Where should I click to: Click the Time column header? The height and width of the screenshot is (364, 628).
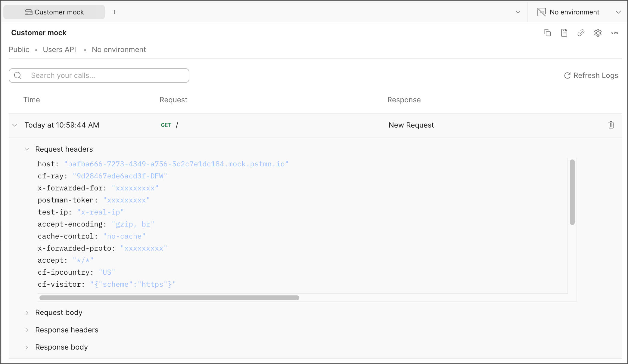32,100
